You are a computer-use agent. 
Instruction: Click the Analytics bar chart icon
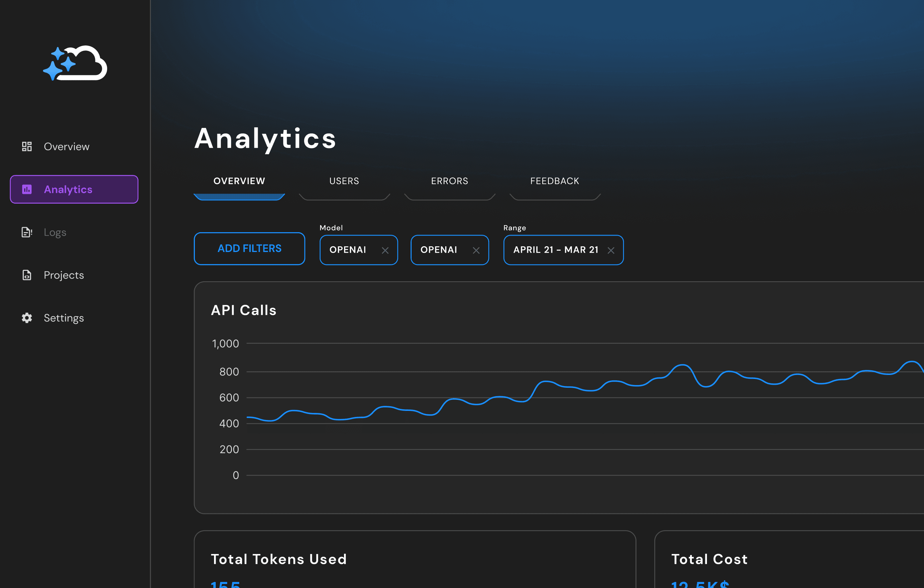click(27, 189)
